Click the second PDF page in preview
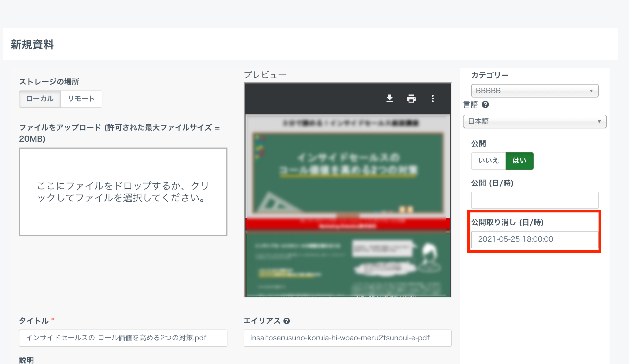 347,264
